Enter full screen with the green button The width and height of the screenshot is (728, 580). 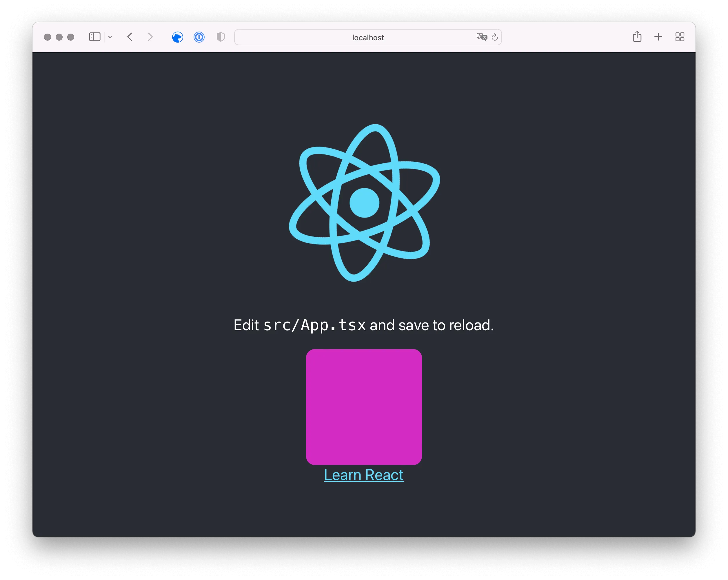point(71,37)
